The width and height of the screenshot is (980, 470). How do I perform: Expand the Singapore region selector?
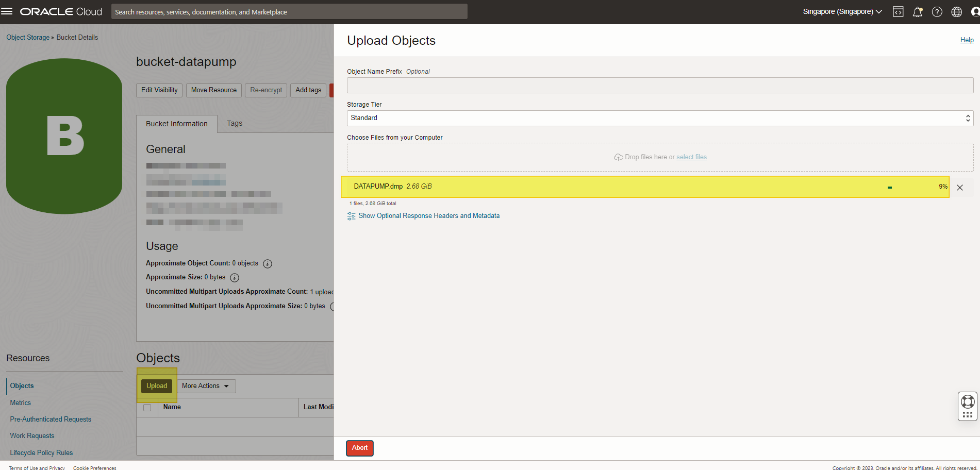pos(842,11)
